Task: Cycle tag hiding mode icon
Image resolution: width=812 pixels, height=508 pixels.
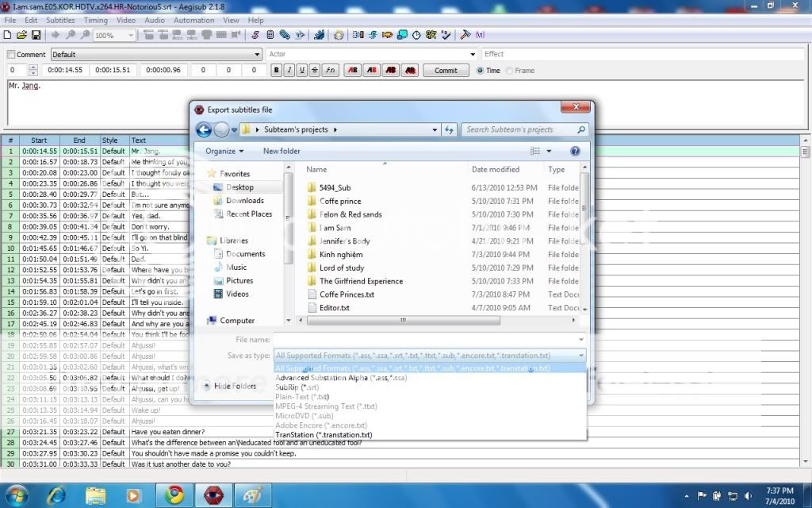Action: tap(480, 35)
